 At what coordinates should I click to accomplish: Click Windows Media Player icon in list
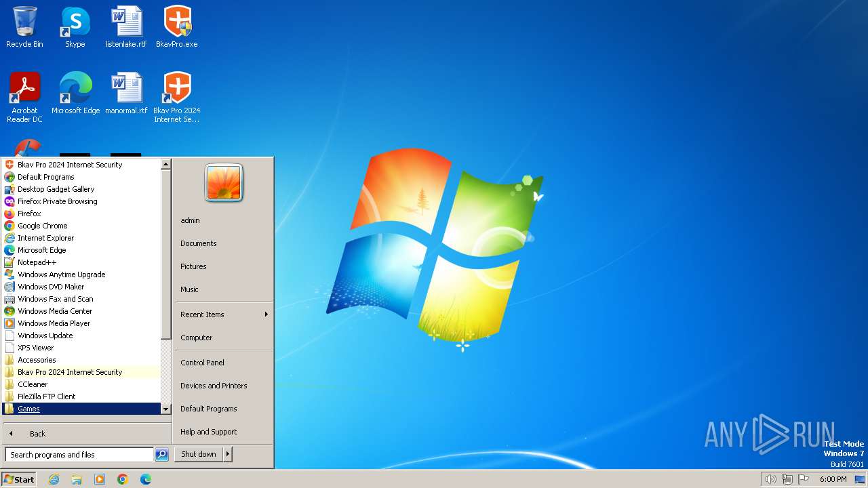[9, 323]
